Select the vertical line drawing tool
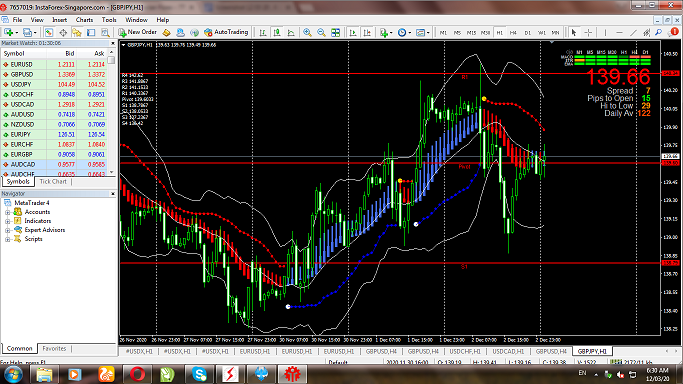Screen dimensions: 683x384 (605, 33)
